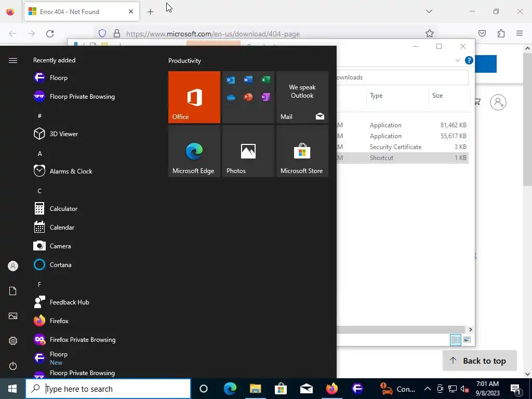Click the Firefox address bar URL
The width and height of the screenshot is (532, 399).
(x=212, y=34)
